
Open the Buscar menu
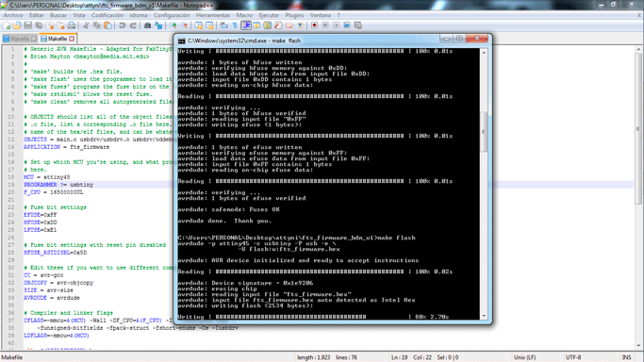[x=58, y=15]
